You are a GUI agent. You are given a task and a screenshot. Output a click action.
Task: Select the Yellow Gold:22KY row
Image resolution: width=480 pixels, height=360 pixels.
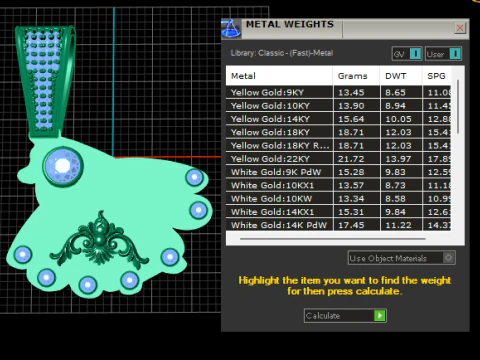pyautogui.click(x=338, y=159)
